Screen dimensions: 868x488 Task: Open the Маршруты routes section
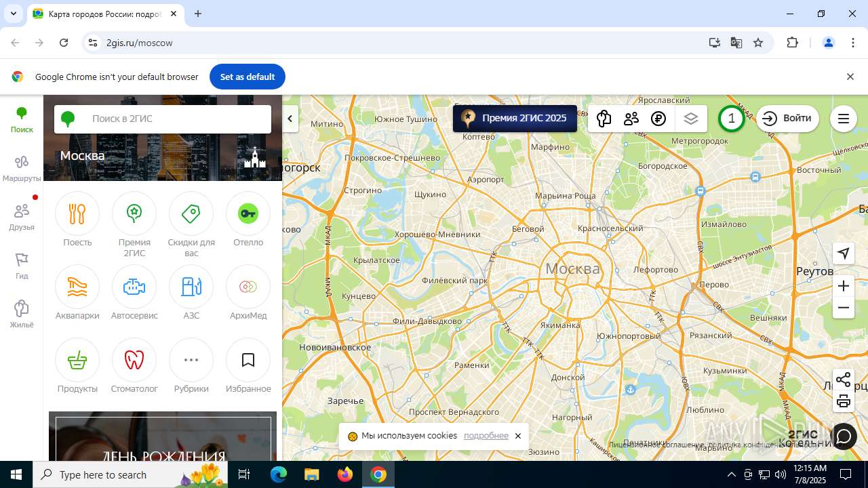pos(22,169)
